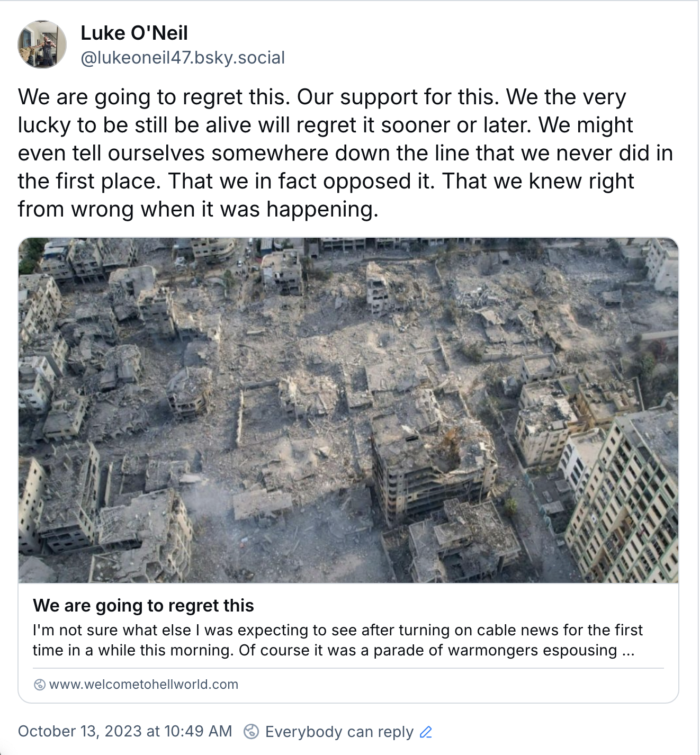Click the post's last line ending 'when it was happening.'
Image resolution: width=700 pixels, height=755 pixels.
(198, 210)
